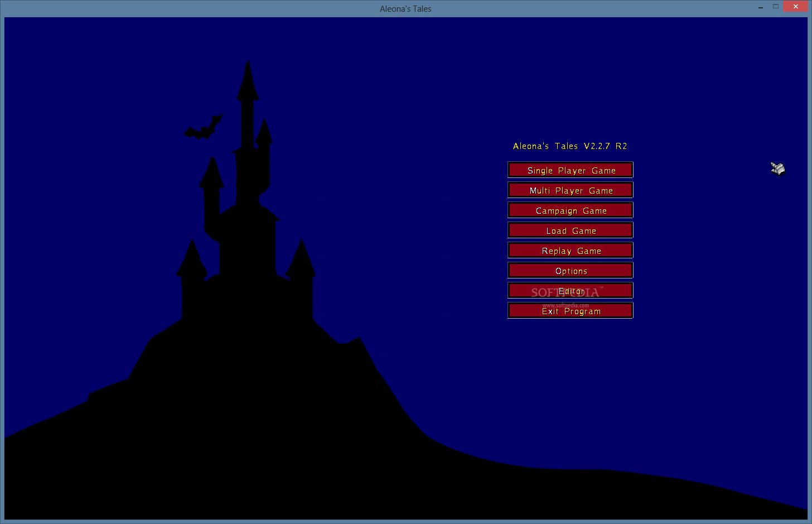The width and height of the screenshot is (812, 524).
Task: Open the Options menu
Action: tap(571, 271)
